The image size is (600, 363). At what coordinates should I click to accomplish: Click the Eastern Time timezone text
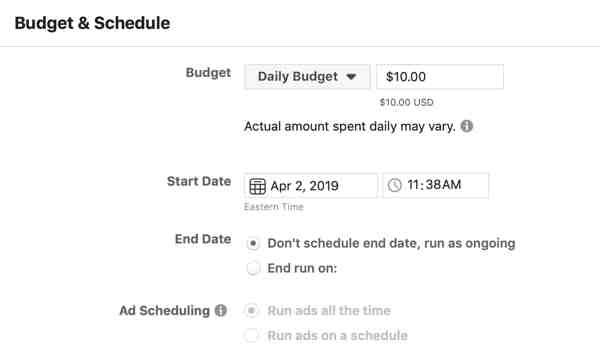(x=274, y=207)
